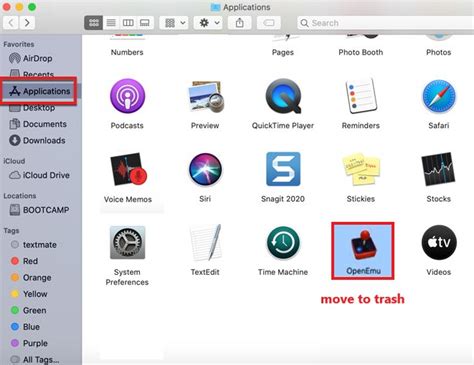This screenshot has width=474, height=365.
Task: Click the Photo Booth app label
Action: [x=361, y=52]
